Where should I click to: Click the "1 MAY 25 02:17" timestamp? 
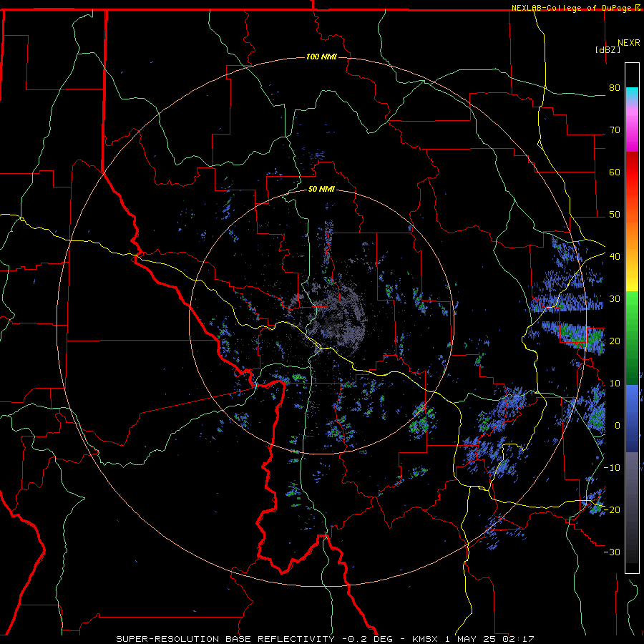pyautogui.click(x=489, y=639)
